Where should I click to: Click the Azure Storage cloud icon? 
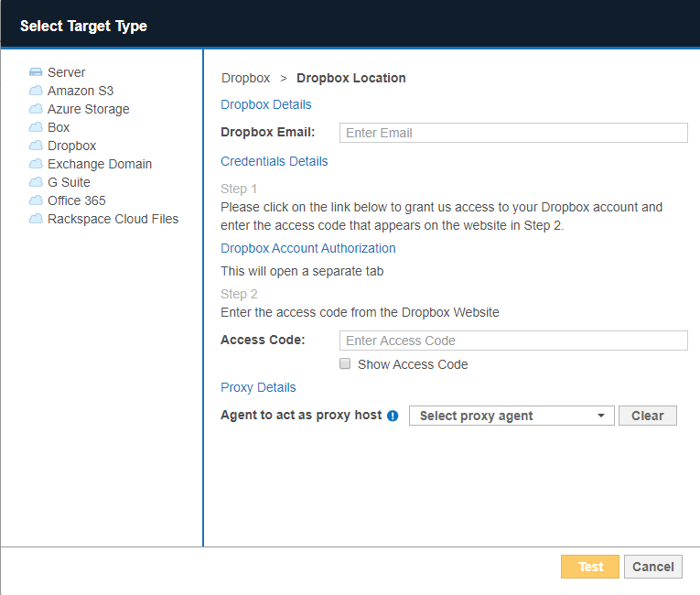tap(36, 109)
